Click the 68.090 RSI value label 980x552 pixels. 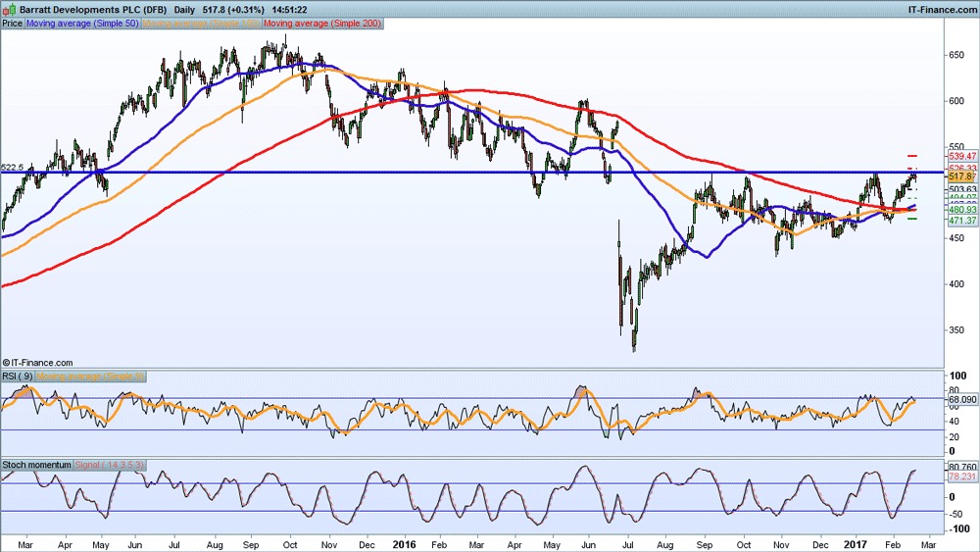(x=962, y=399)
